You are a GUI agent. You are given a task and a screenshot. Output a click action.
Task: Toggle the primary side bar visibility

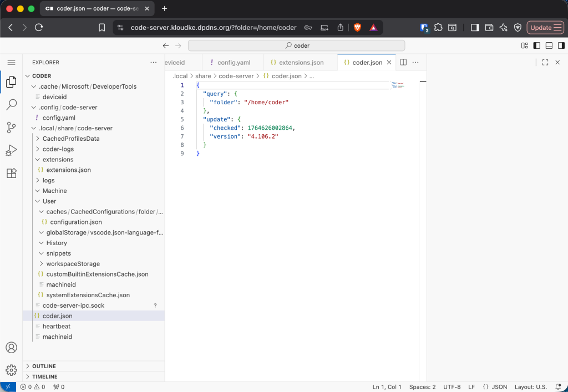pos(536,47)
